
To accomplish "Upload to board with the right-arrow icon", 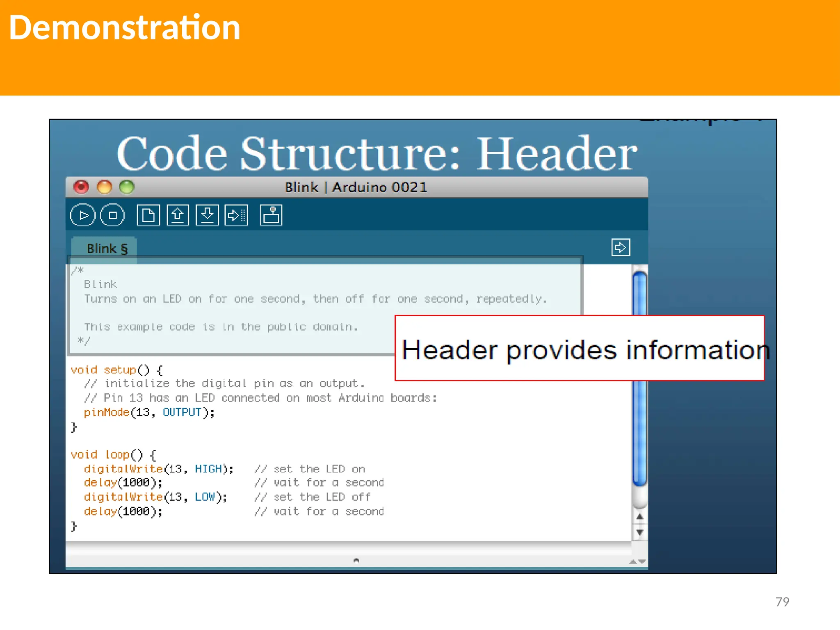I will click(x=236, y=215).
